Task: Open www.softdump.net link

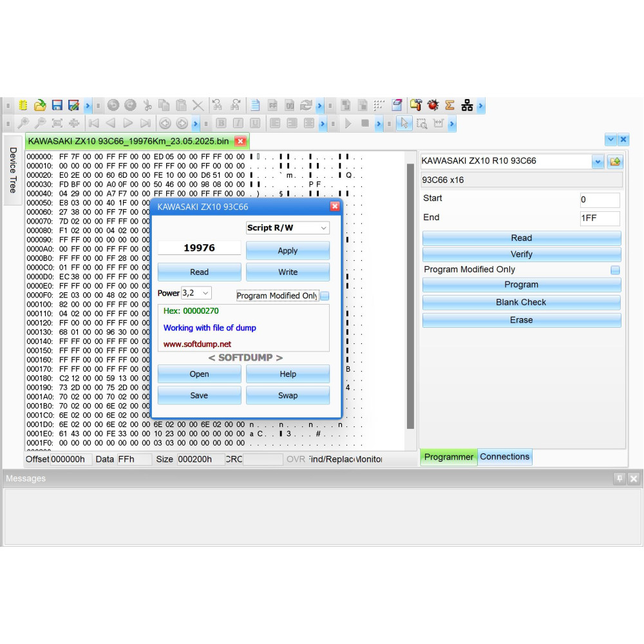Action: 197,344
